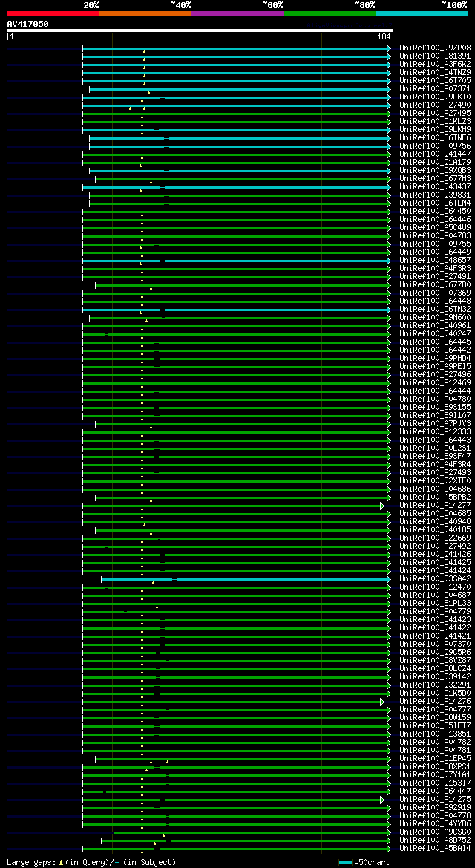Select the UniRef100_P12469 label
The width and height of the screenshot is (475, 868).
[x=435, y=383]
